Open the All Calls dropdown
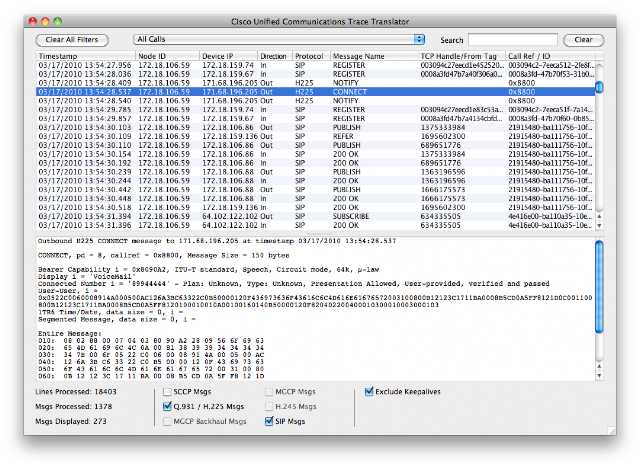The image size is (640, 468). pos(279,39)
